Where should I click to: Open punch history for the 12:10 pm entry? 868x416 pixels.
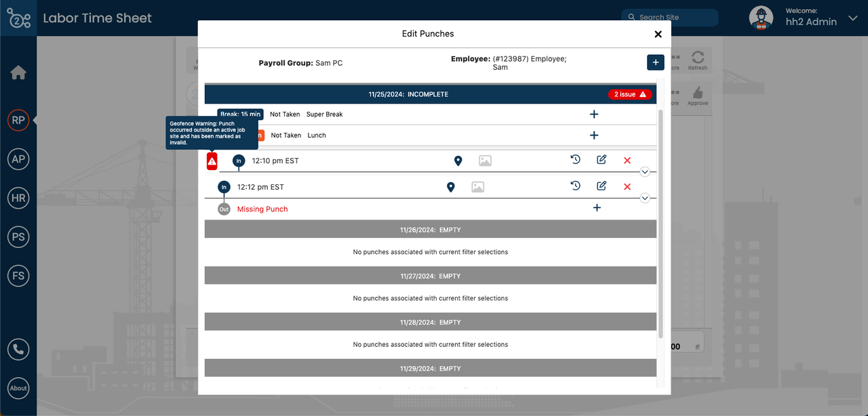pyautogui.click(x=575, y=159)
